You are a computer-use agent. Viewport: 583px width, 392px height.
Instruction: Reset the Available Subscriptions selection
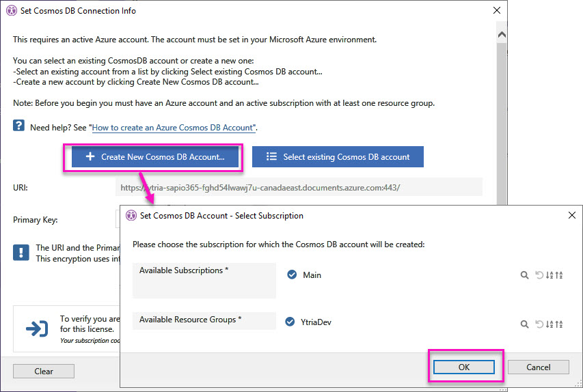539,275
